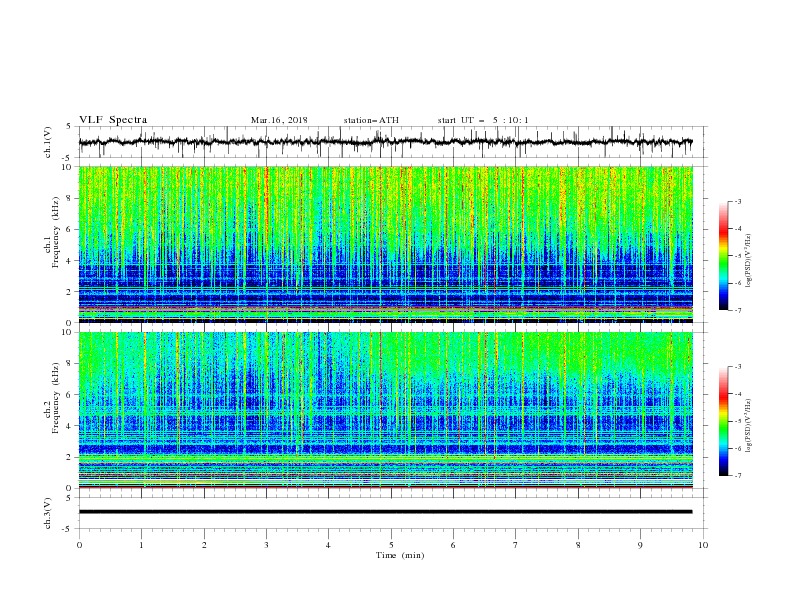Click the "2" tick on the time axis

[204, 545]
